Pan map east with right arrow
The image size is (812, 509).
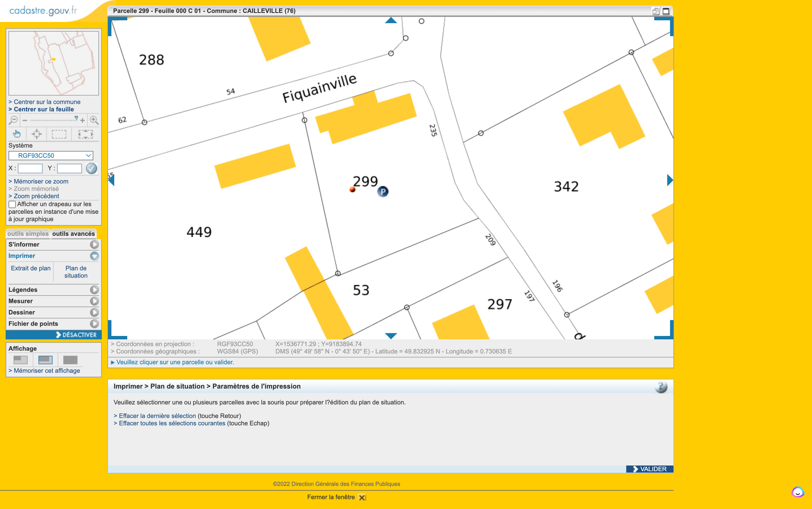tap(669, 180)
